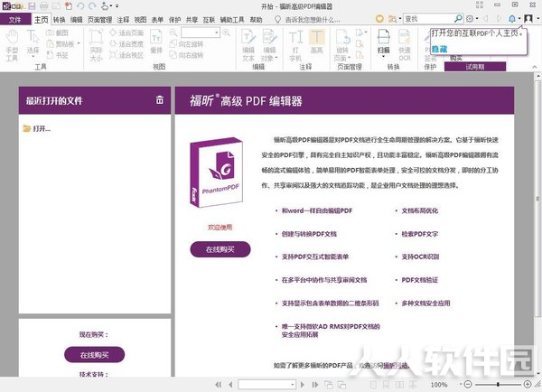
Task: Click the ribbon zoom out magnifier
Action: (x=173, y=33)
